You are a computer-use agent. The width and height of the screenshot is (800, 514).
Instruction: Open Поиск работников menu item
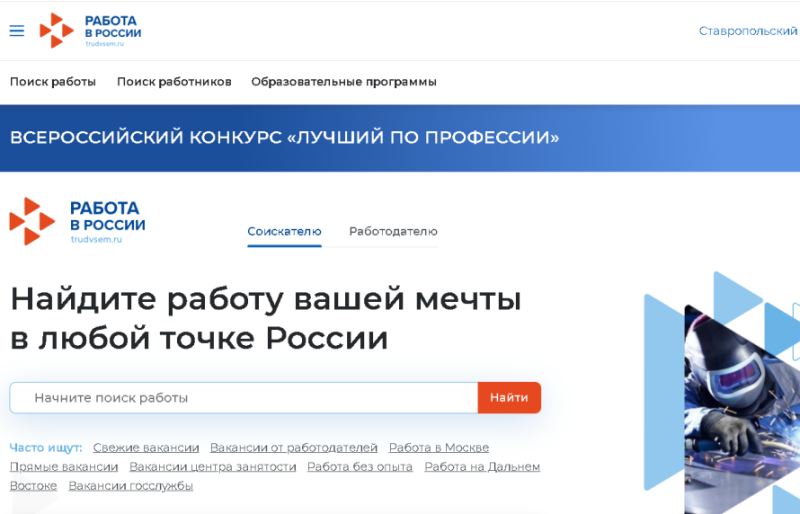[174, 82]
